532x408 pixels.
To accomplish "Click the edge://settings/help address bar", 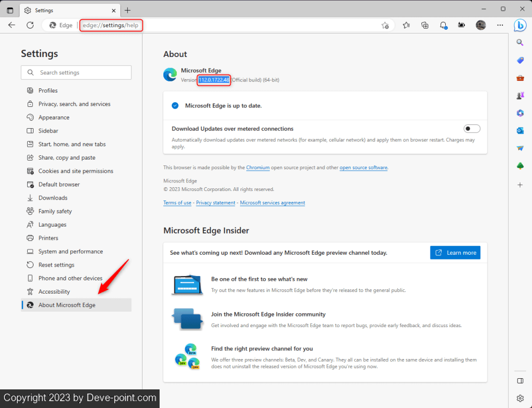I will click(x=111, y=26).
